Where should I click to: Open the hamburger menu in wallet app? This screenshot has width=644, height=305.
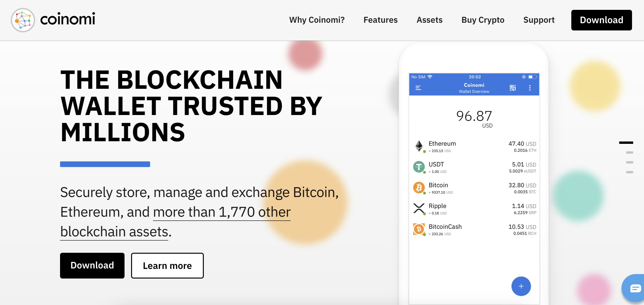(x=418, y=88)
